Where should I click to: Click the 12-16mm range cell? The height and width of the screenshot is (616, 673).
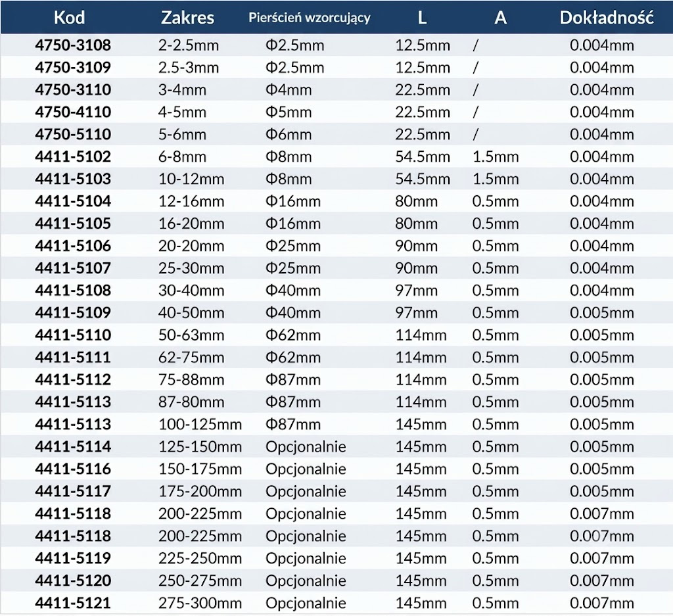tap(191, 201)
